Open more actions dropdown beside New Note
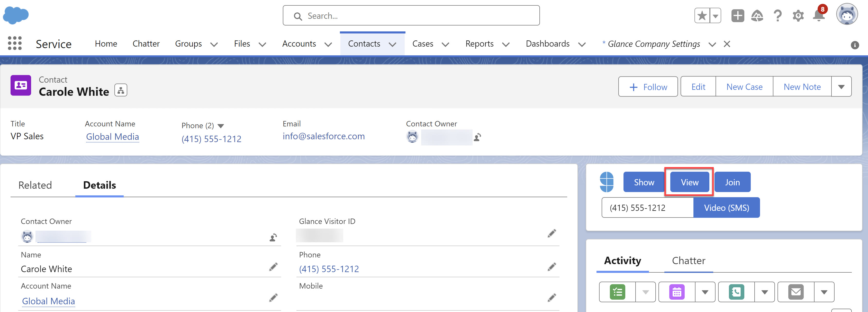This screenshot has width=868, height=312. click(x=841, y=87)
